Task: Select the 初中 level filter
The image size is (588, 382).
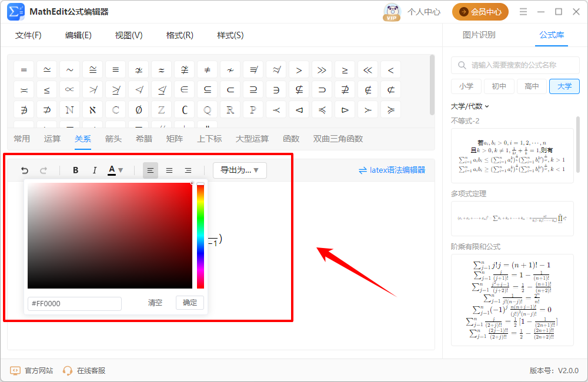Action: 499,86
